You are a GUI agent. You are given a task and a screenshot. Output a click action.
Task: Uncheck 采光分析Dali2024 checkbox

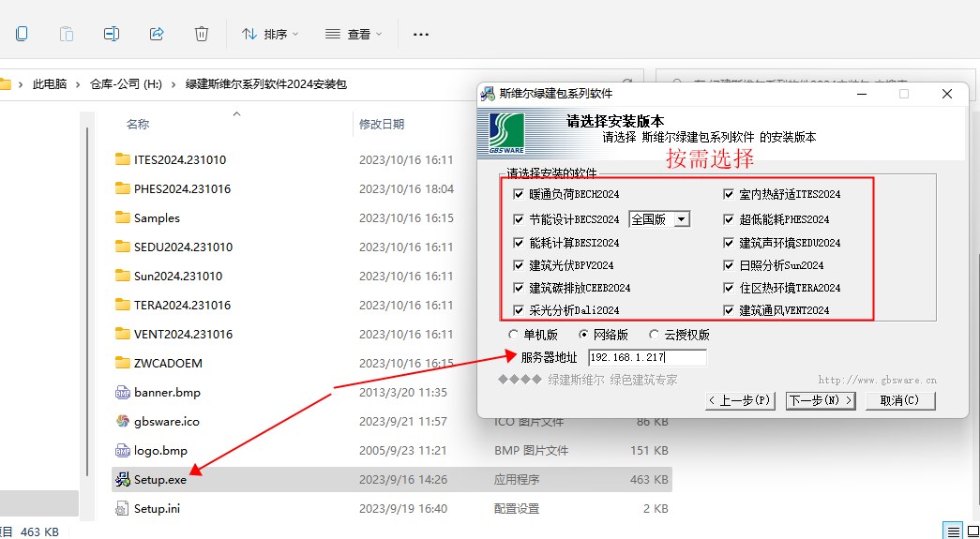[518, 310]
